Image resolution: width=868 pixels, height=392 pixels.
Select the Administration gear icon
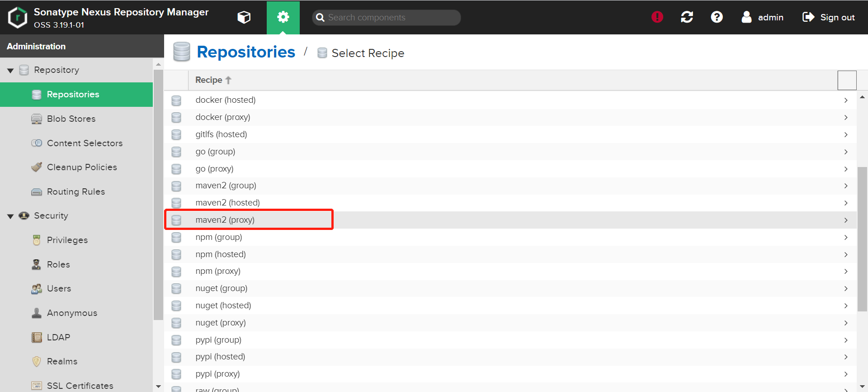tap(283, 17)
